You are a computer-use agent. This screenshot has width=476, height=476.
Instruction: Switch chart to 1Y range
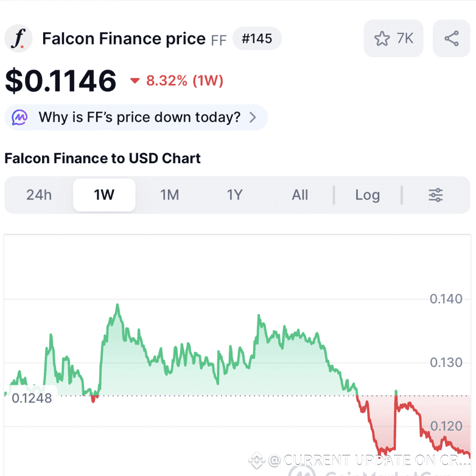pyautogui.click(x=235, y=195)
